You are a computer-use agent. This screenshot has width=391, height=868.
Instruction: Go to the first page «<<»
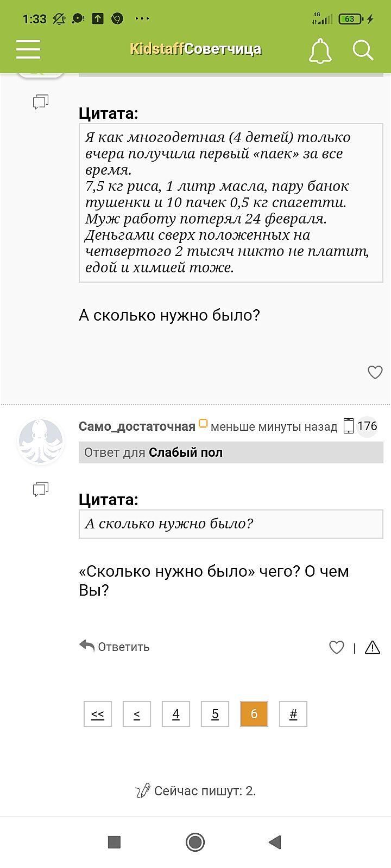(x=98, y=714)
